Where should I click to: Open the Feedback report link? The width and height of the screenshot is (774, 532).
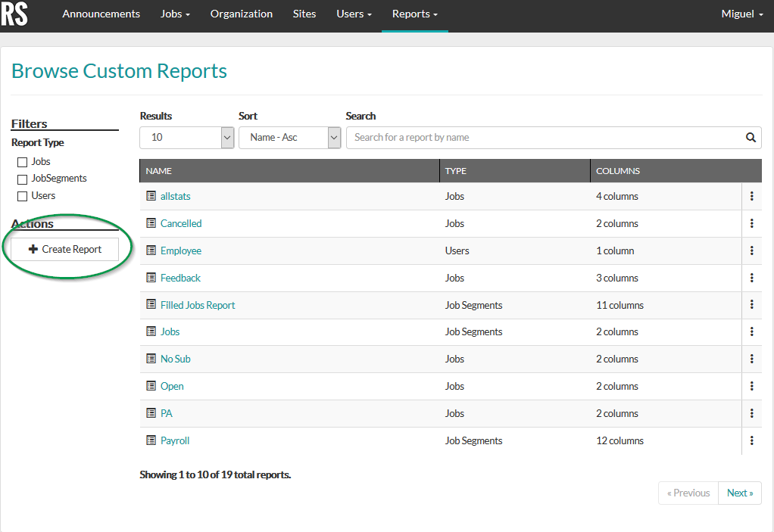(x=182, y=277)
